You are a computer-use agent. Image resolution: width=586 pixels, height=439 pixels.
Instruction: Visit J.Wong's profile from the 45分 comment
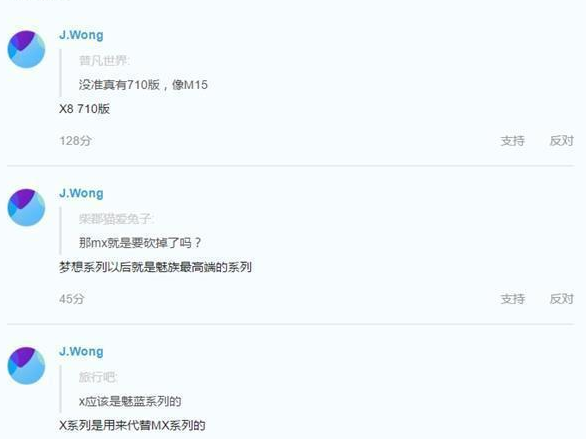pyautogui.click(x=81, y=193)
